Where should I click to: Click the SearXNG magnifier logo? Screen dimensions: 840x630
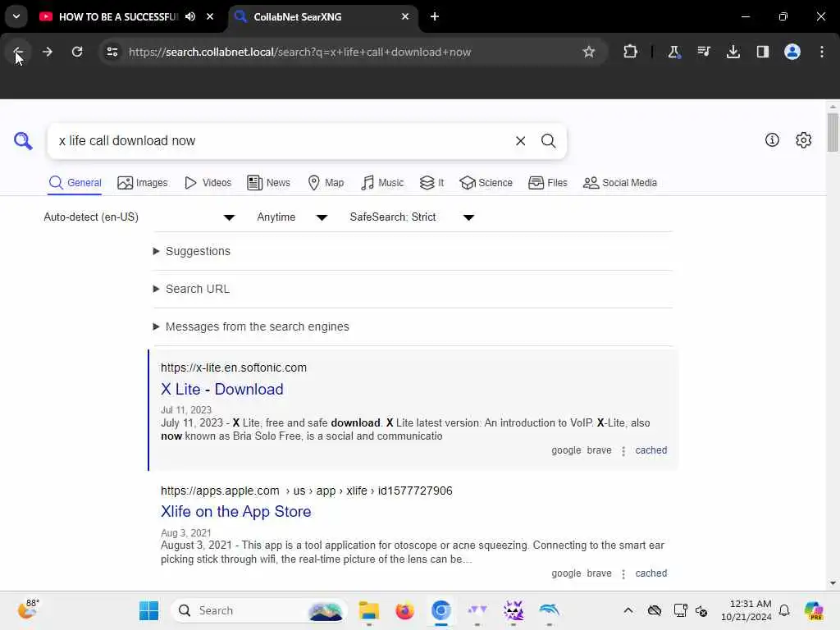(23, 141)
